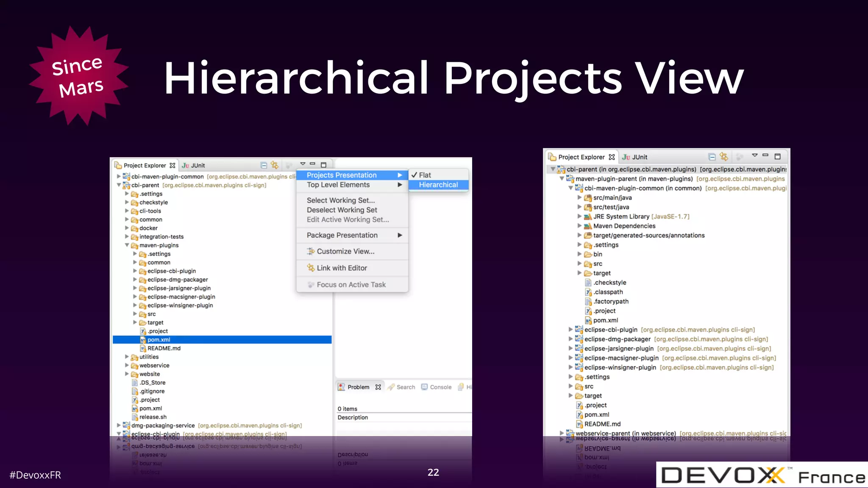The height and width of the screenshot is (488, 868).
Task: Select Hierarchical projects presentation option
Action: (x=439, y=185)
